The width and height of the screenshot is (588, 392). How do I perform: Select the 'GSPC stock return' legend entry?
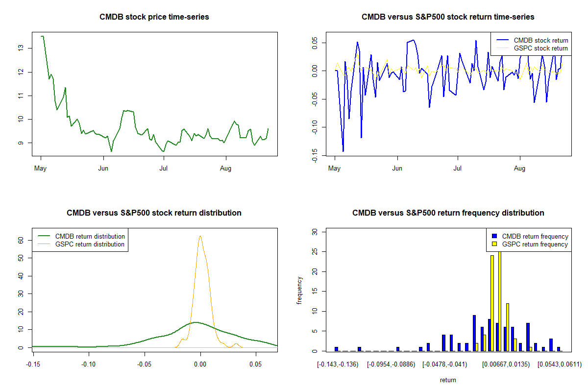(x=540, y=48)
